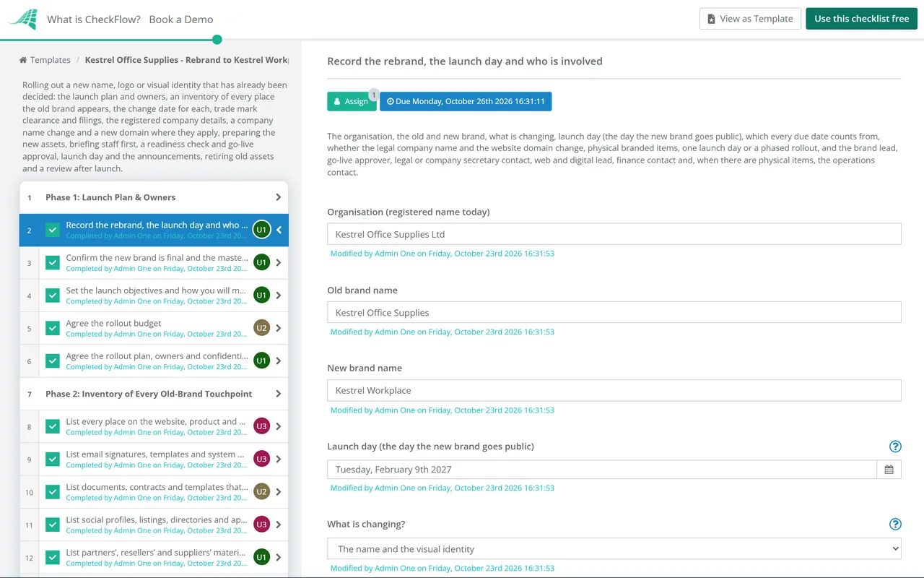This screenshot has height=578, width=924.
Task: Open 'What is CheckFlow?' nav link
Action: pos(94,20)
